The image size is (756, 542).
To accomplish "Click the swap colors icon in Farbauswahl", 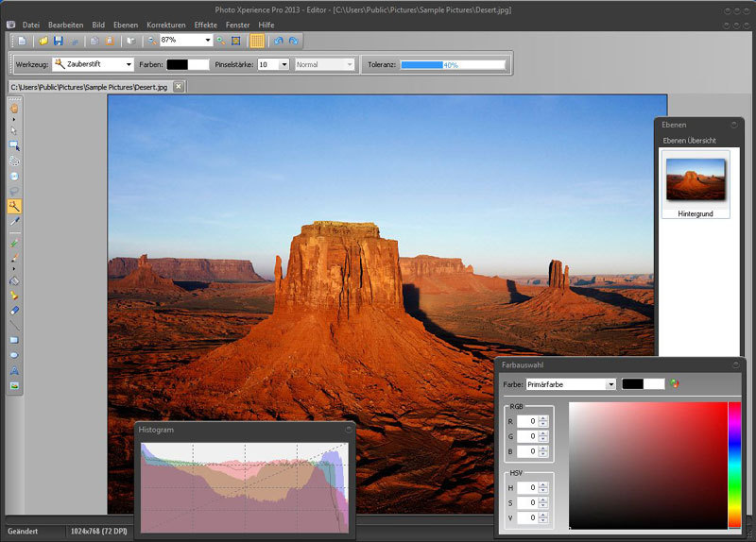I will pos(674,384).
